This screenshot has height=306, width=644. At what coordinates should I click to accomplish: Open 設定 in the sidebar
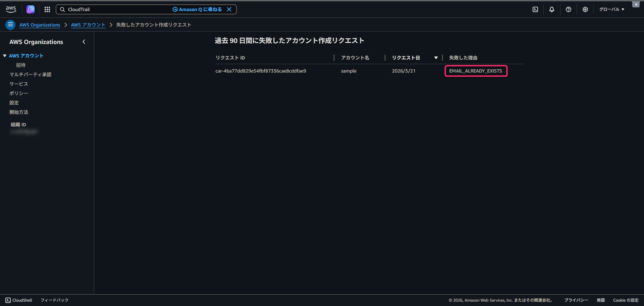coord(14,103)
